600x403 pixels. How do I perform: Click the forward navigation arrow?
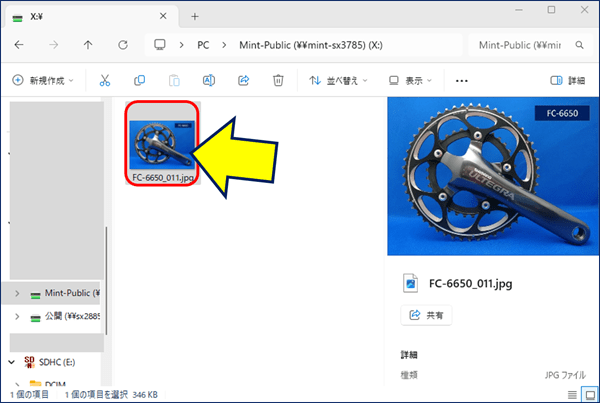tap(54, 45)
